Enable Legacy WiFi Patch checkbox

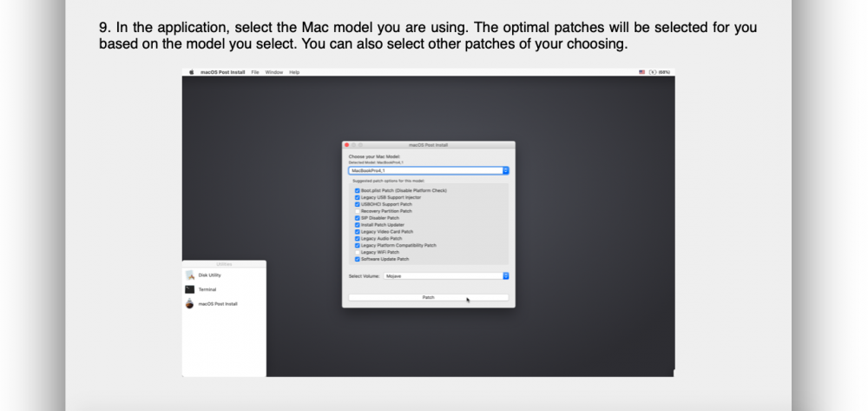point(357,253)
